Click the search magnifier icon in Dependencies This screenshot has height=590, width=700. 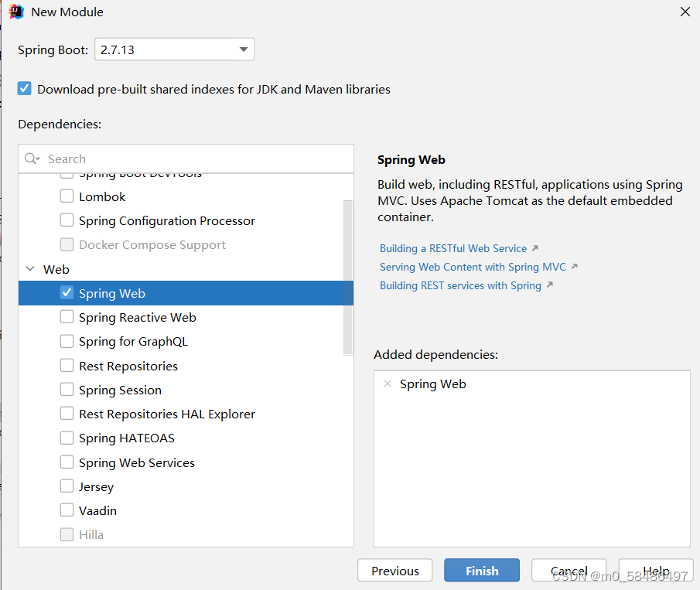[30, 158]
